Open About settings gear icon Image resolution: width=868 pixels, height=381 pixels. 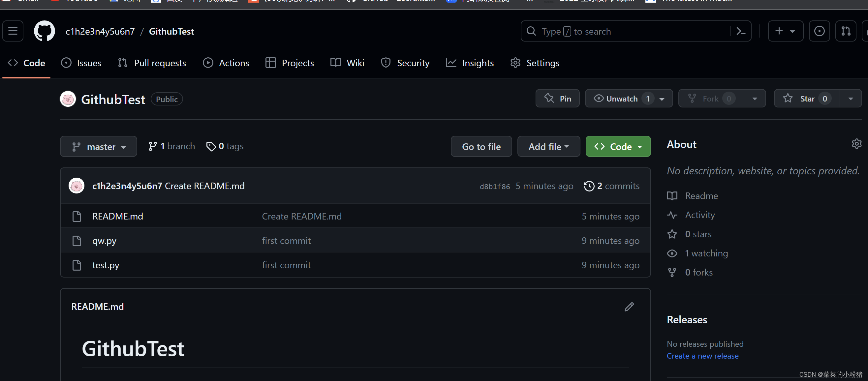pos(856,144)
